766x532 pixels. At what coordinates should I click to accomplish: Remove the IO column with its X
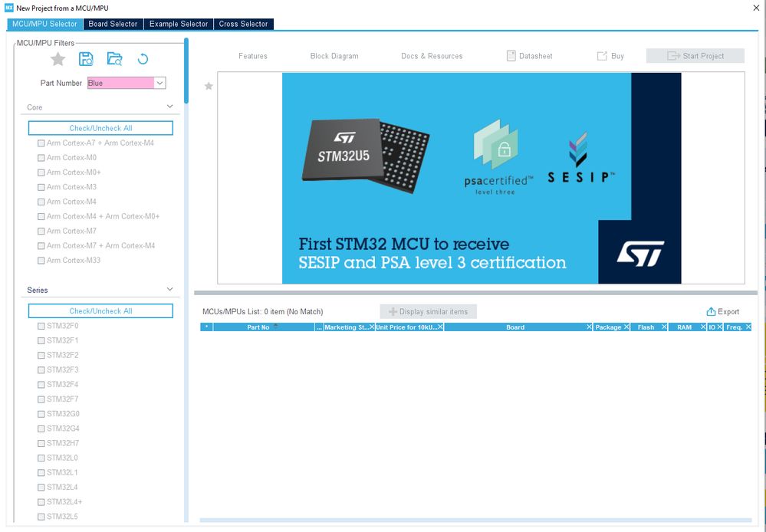pyautogui.click(x=719, y=327)
